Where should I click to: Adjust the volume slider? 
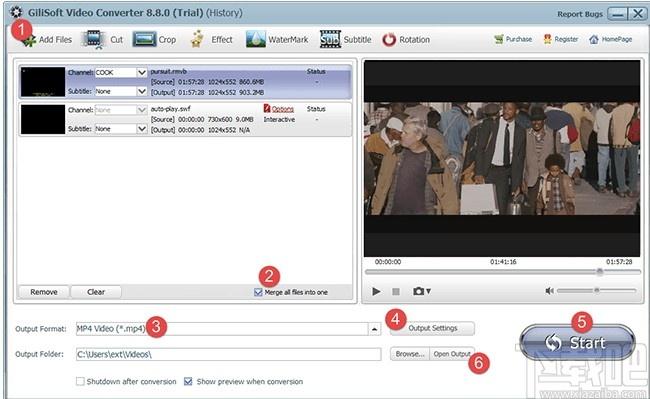(596, 290)
